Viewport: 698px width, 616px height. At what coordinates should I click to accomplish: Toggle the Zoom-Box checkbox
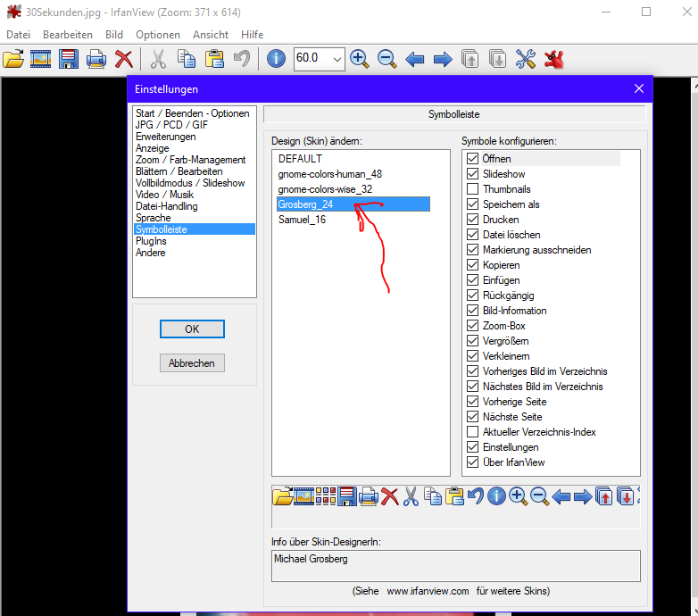pos(472,325)
